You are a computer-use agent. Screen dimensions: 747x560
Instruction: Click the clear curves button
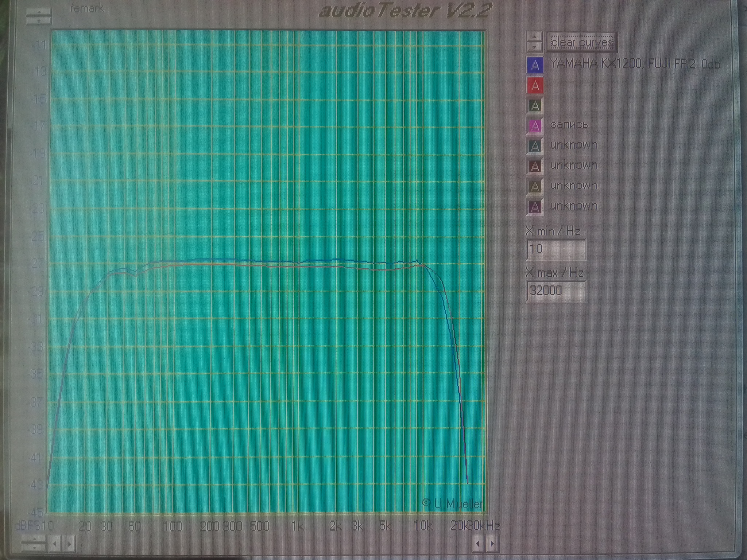[x=581, y=43]
